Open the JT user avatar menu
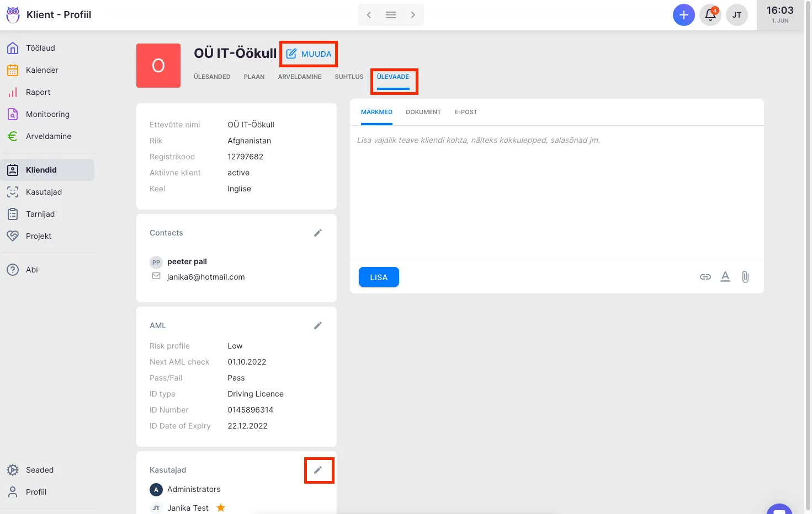812x514 pixels. coord(736,15)
